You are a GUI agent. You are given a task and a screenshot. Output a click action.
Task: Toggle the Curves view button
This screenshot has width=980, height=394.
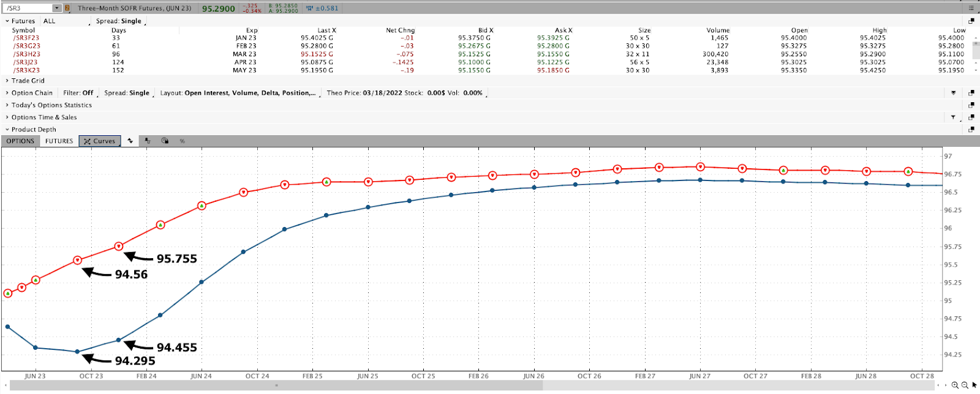click(x=100, y=141)
